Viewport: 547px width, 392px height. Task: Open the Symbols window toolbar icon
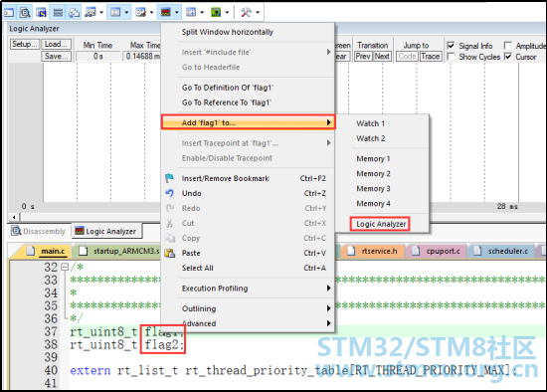point(42,13)
